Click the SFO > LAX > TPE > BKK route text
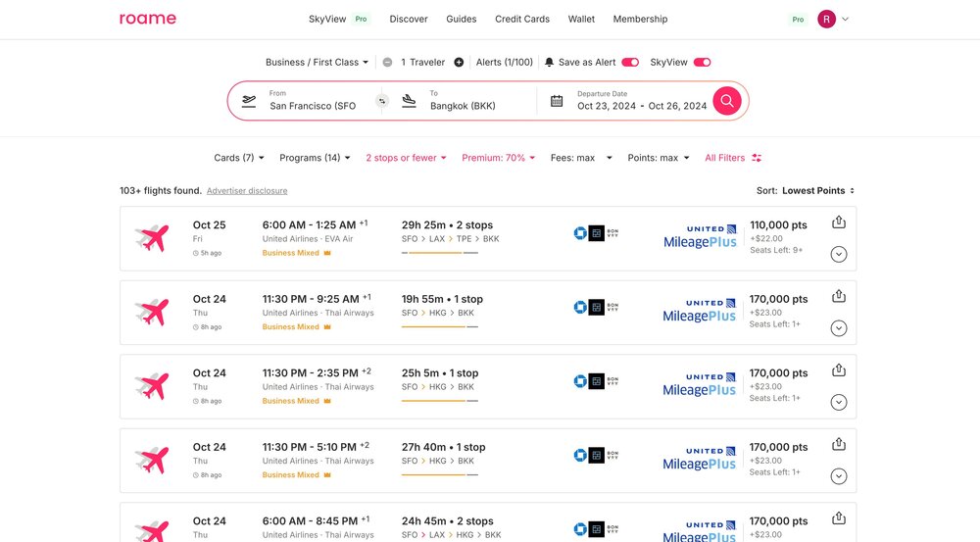 pyautogui.click(x=450, y=239)
